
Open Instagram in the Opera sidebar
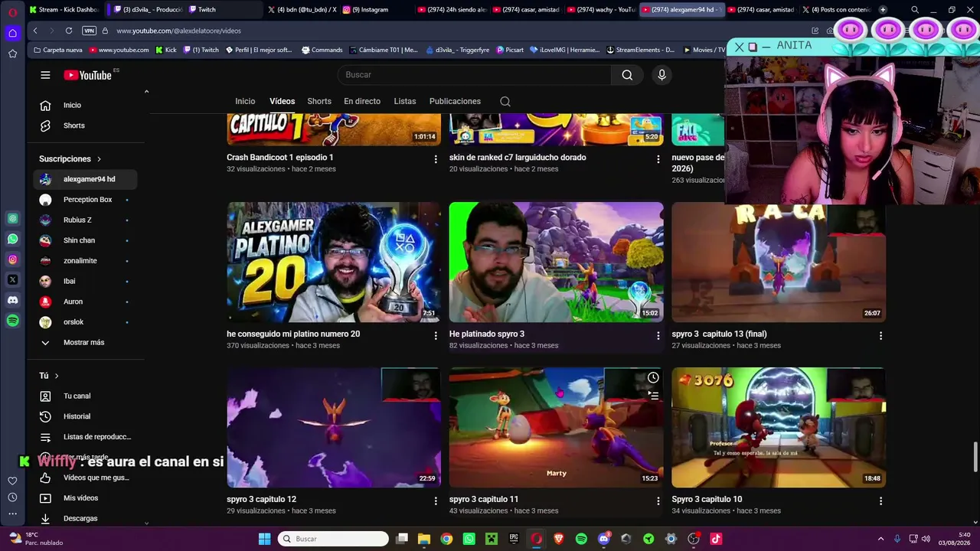tap(12, 259)
